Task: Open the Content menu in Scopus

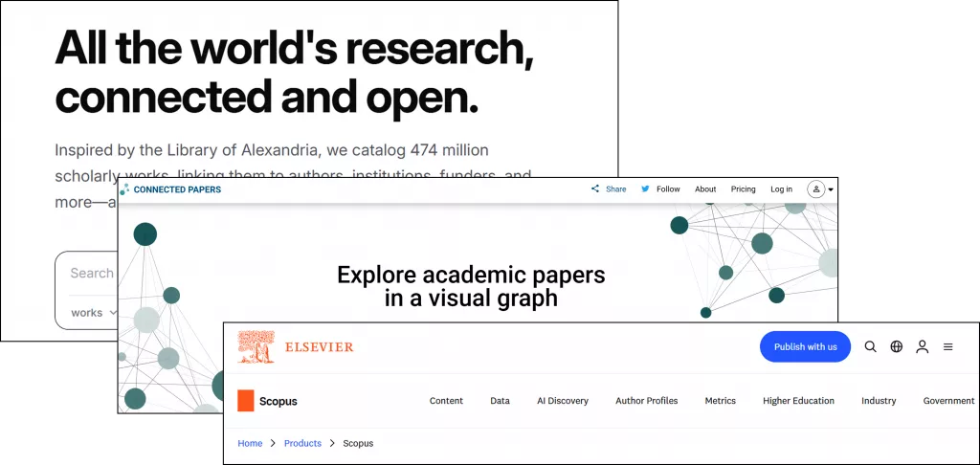Action: 446,401
